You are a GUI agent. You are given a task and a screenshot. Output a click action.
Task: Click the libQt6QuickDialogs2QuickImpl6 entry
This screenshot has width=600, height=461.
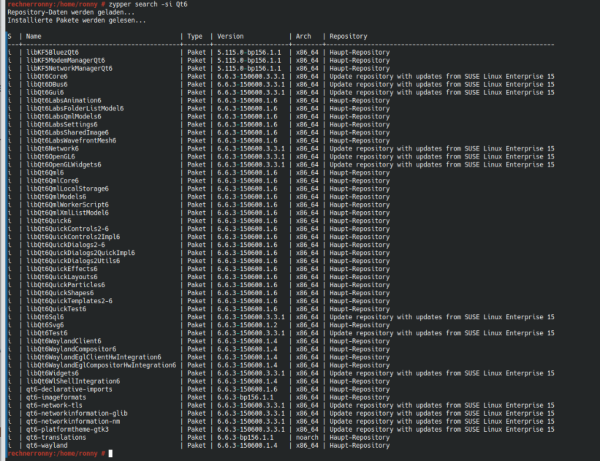[x=80, y=253]
